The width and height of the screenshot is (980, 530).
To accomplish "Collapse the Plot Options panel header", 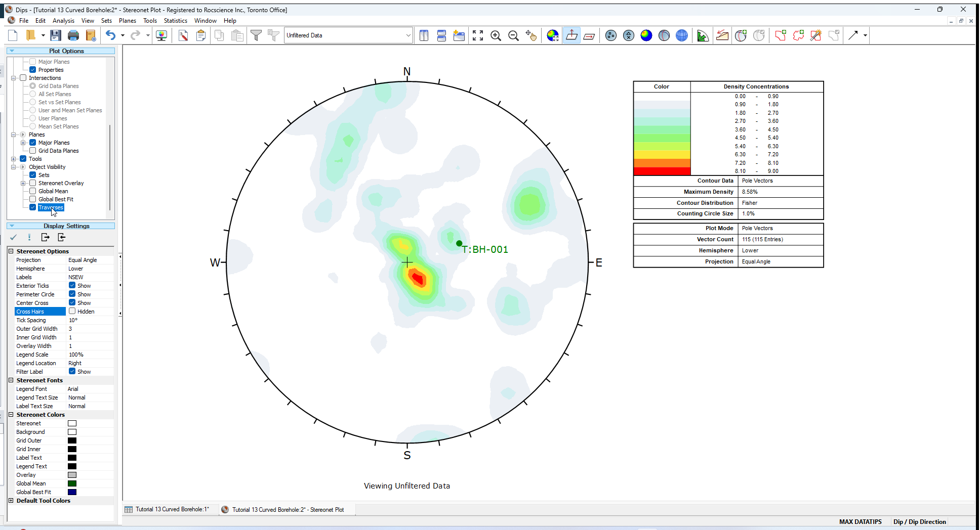I will click(61, 51).
